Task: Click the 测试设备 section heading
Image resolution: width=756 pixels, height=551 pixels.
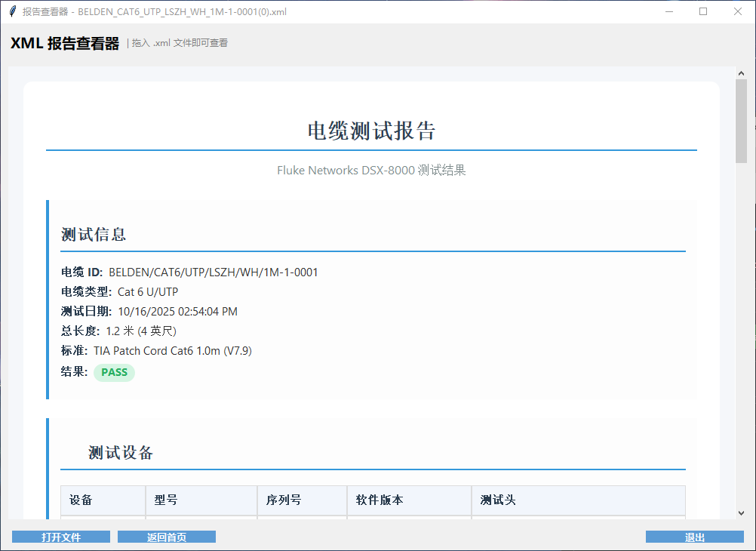Action: pyautogui.click(x=121, y=453)
